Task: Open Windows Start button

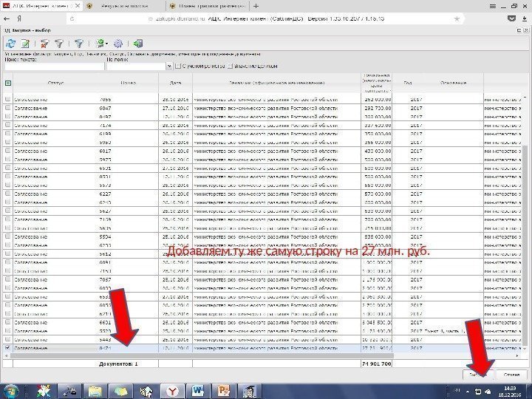Action: click(10, 391)
